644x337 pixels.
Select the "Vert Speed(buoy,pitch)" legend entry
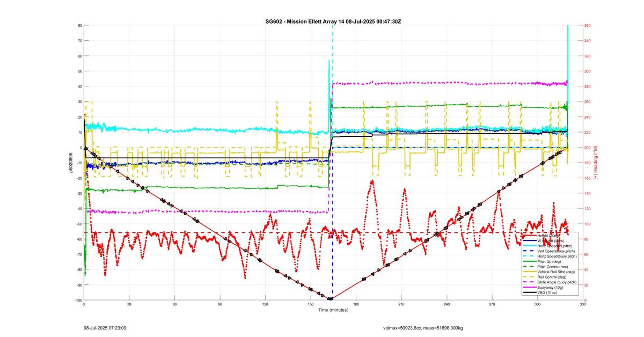click(548, 251)
